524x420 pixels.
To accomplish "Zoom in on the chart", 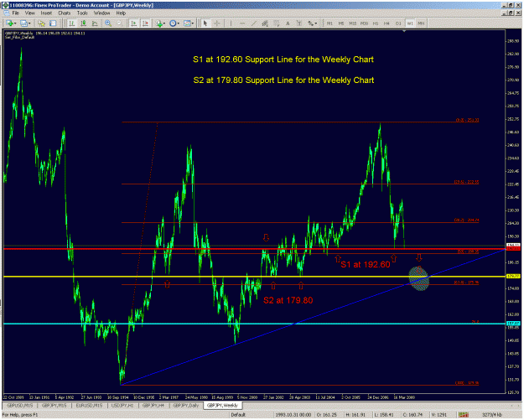I will pyautogui.click(x=108, y=23).
